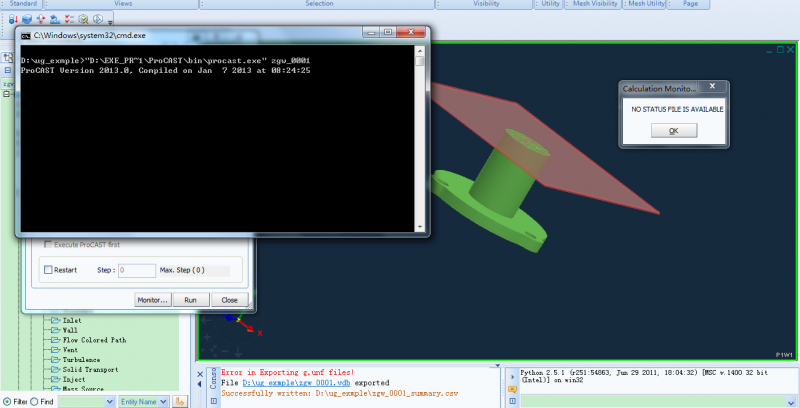Click the blue 3D cube toolbar icon
This screenshot has width=800, height=408.
(x=27, y=19)
